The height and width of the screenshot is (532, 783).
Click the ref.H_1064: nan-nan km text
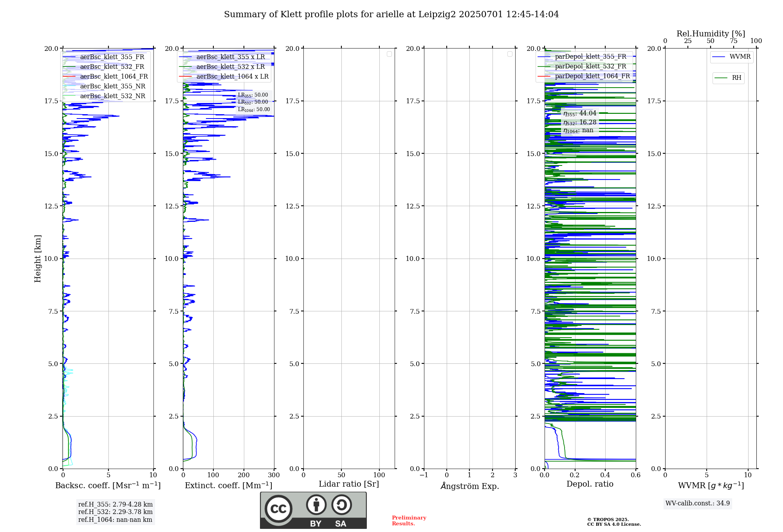click(115, 520)
